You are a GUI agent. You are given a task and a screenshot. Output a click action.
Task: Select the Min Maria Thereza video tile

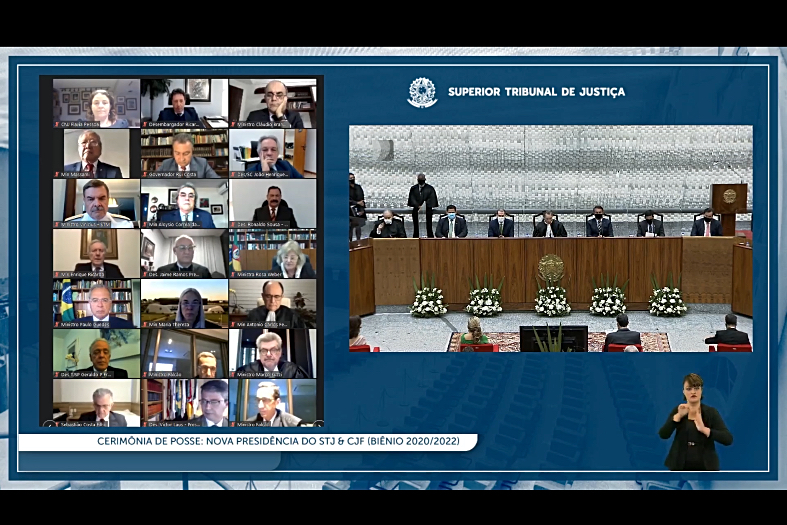click(185, 304)
